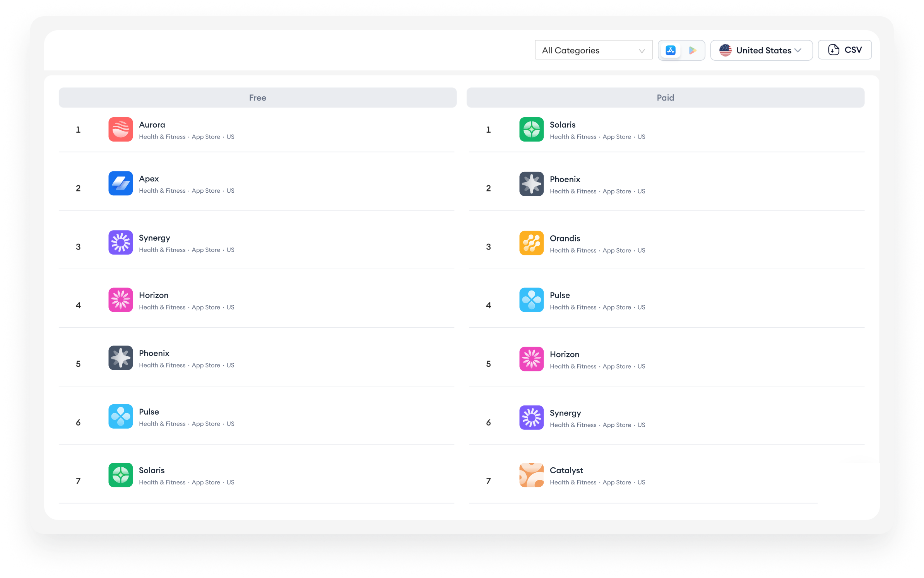924x578 pixels.
Task: Select the Apple App Store toggle
Action: pyautogui.click(x=671, y=50)
